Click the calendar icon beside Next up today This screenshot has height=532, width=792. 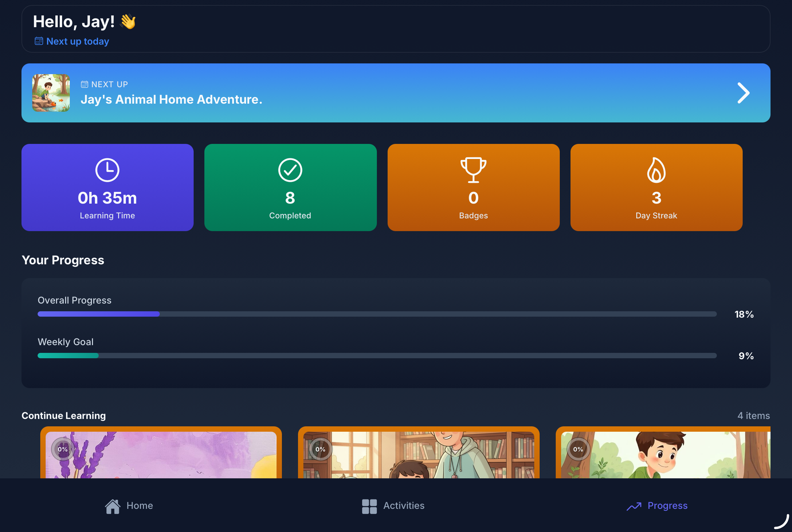tap(39, 41)
